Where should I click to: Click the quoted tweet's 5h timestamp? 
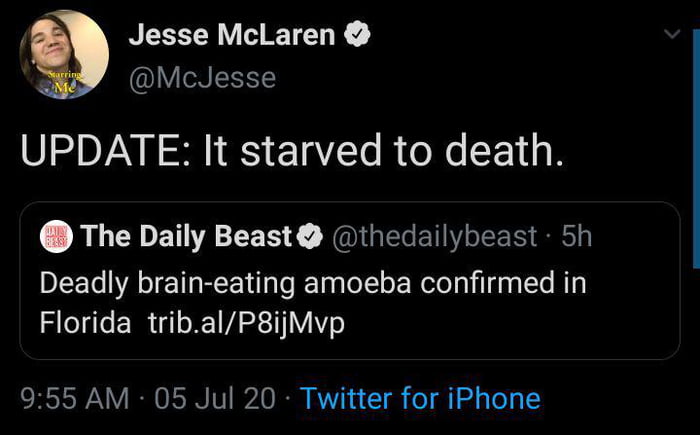pos(577,236)
